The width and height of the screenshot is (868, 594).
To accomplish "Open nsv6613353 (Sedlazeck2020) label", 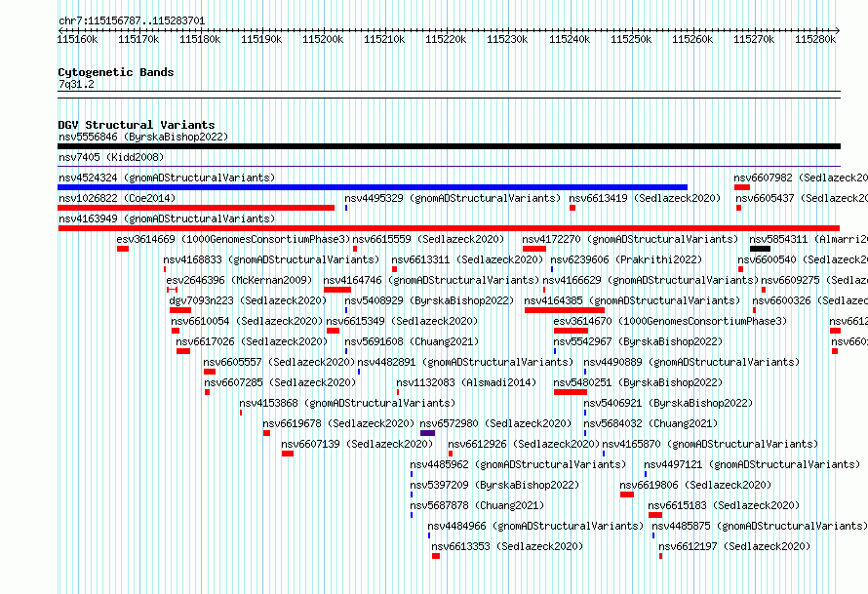I will [x=507, y=546].
